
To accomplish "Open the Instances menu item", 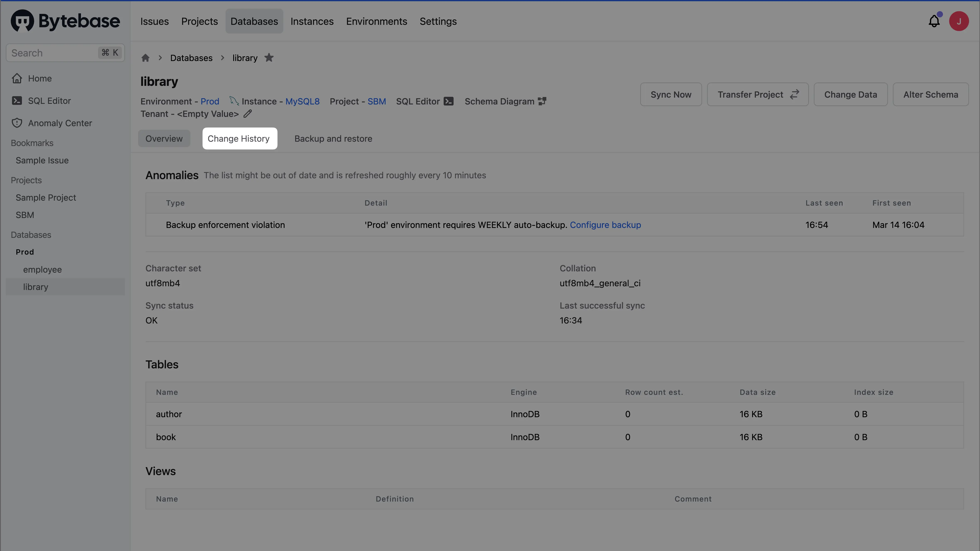I will pos(312,21).
